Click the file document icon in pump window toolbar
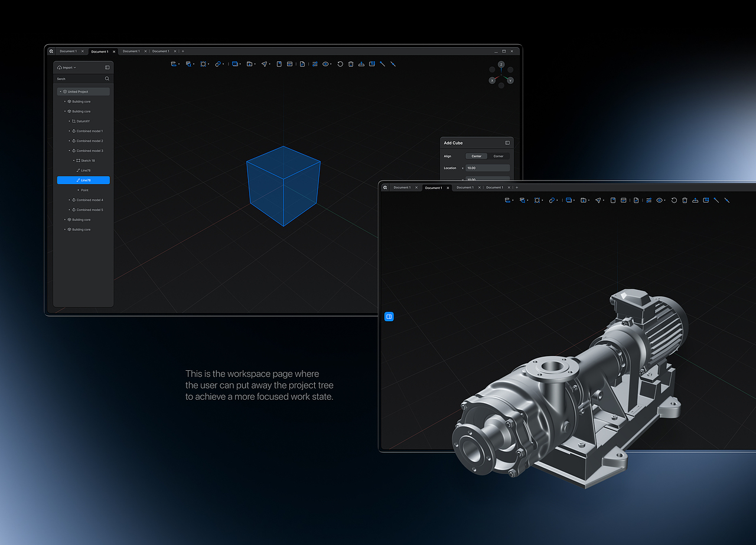 click(x=636, y=200)
